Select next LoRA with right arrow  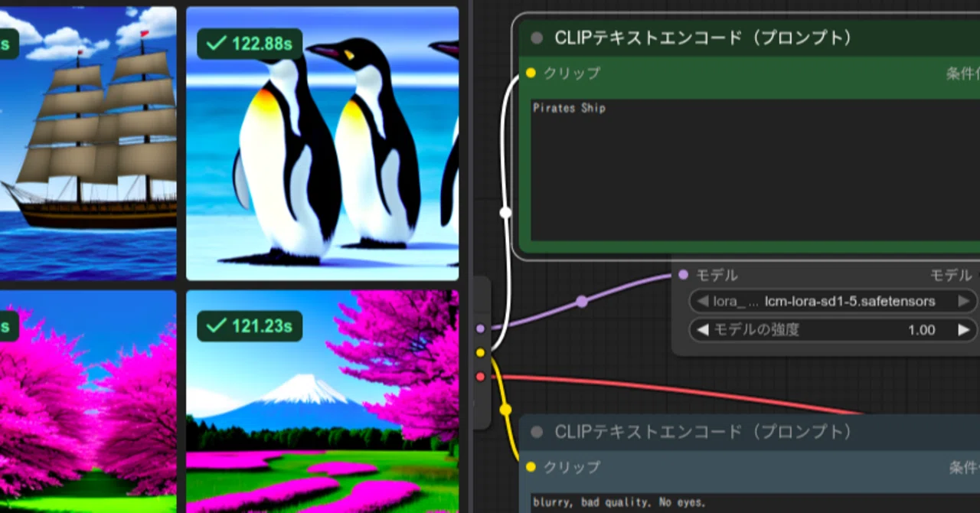965,302
